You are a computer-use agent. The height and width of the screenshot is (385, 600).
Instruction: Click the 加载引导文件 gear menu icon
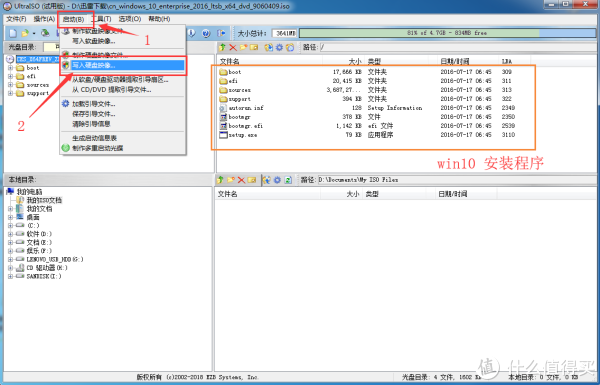(x=66, y=104)
